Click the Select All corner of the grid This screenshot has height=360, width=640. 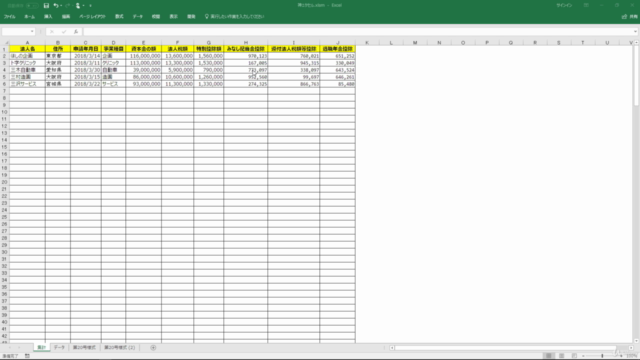(5, 42)
